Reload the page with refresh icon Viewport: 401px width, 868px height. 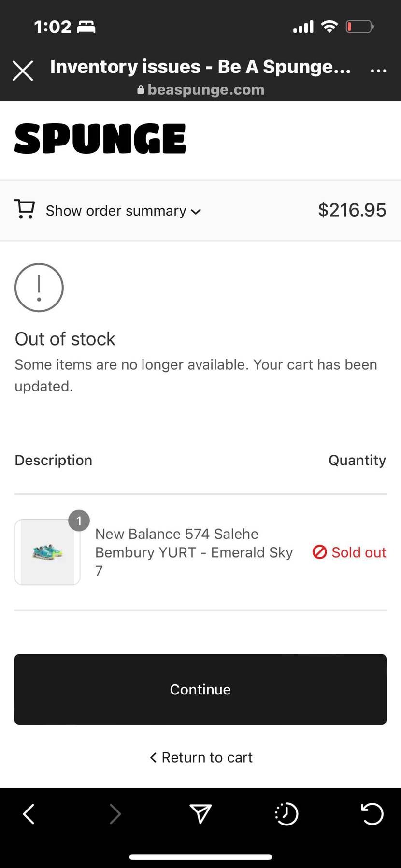(x=372, y=814)
